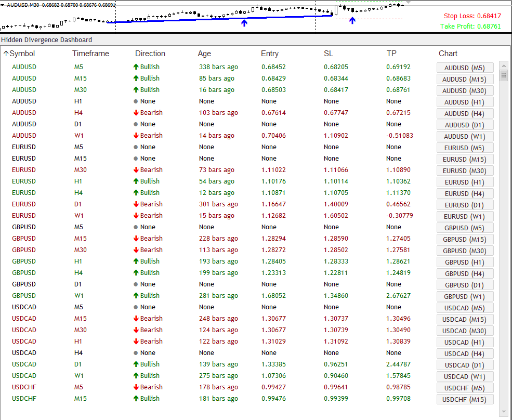Click the second blue arrow marker on chart
Image resolution: width=512 pixels, height=420 pixels.
point(352,21)
